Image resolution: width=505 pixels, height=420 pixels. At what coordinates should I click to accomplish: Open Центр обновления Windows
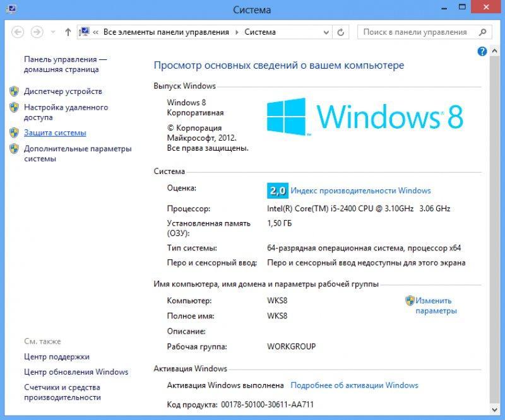tap(76, 372)
